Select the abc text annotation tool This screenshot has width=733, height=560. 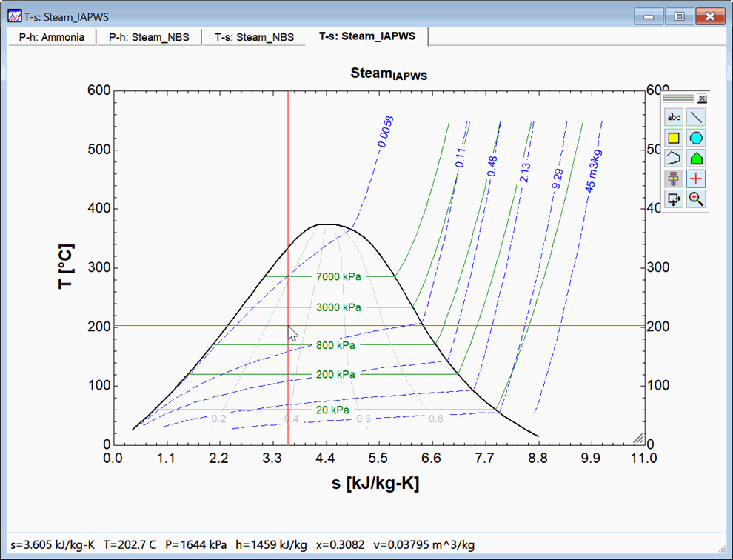(674, 117)
